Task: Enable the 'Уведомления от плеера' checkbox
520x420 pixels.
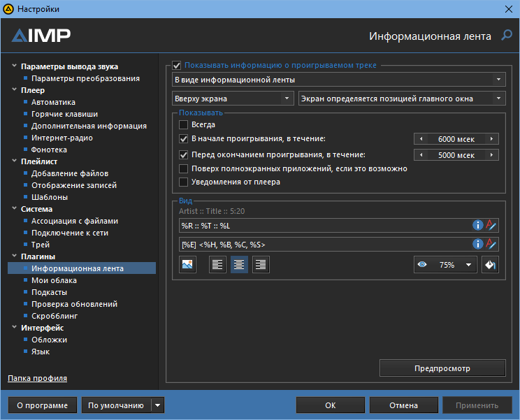Action: tap(184, 182)
